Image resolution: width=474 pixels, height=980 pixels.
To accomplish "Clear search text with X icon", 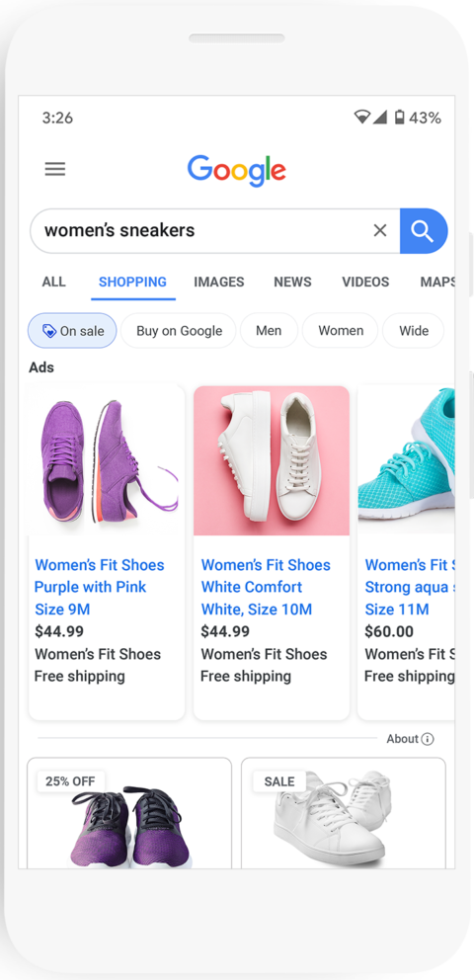I will [380, 230].
